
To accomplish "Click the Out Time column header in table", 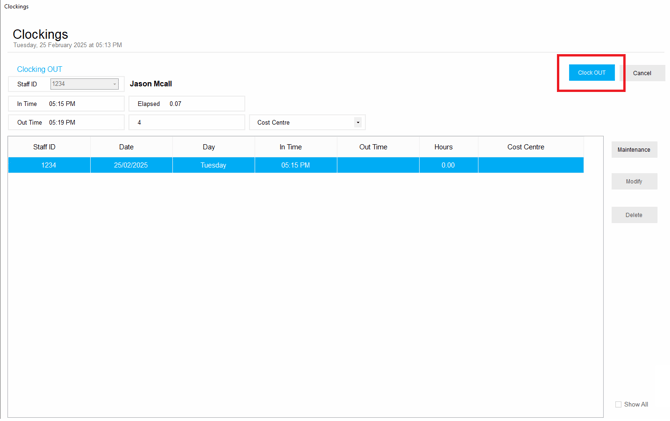I will coord(373,147).
